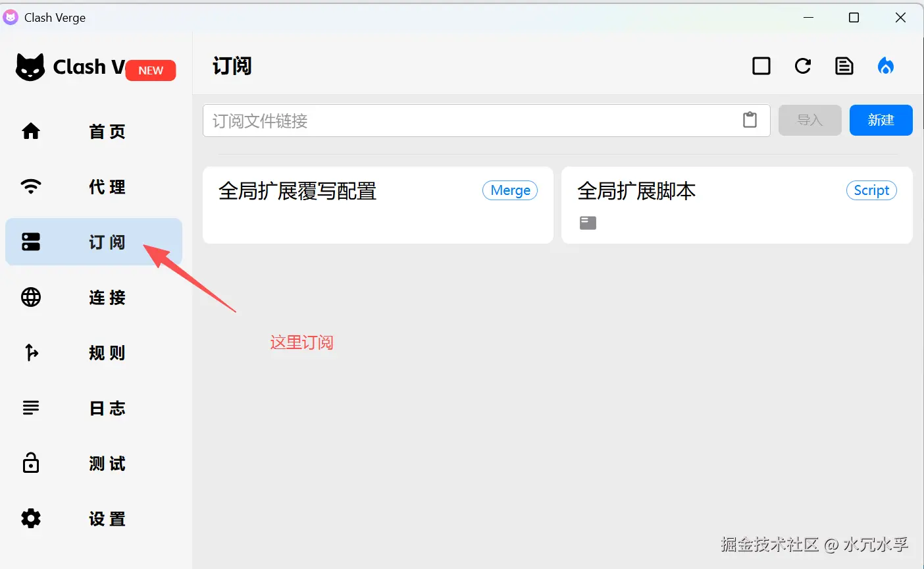This screenshot has width=924, height=569.
Task: Click the settings gear icon in sidebar
Action: tap(31, 518)
